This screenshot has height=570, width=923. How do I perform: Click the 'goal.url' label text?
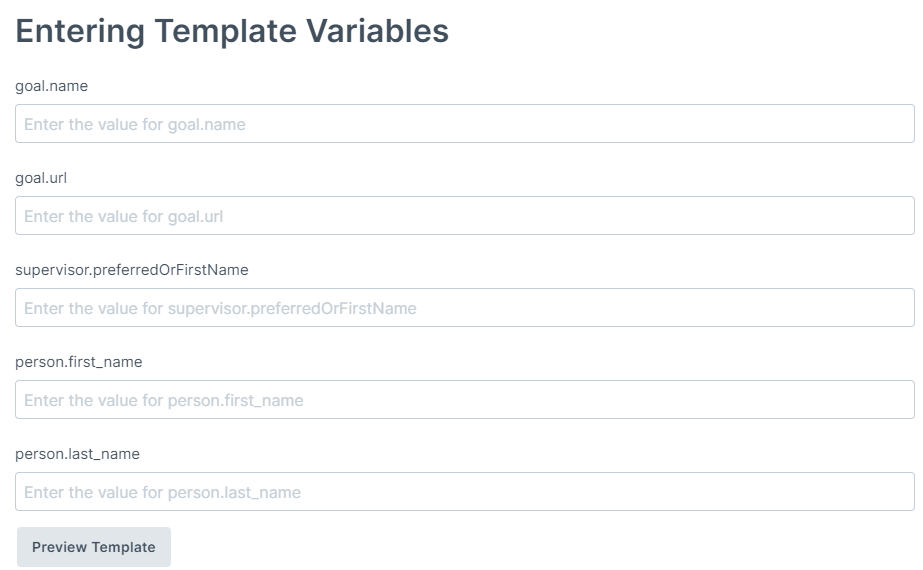(41, 178)
